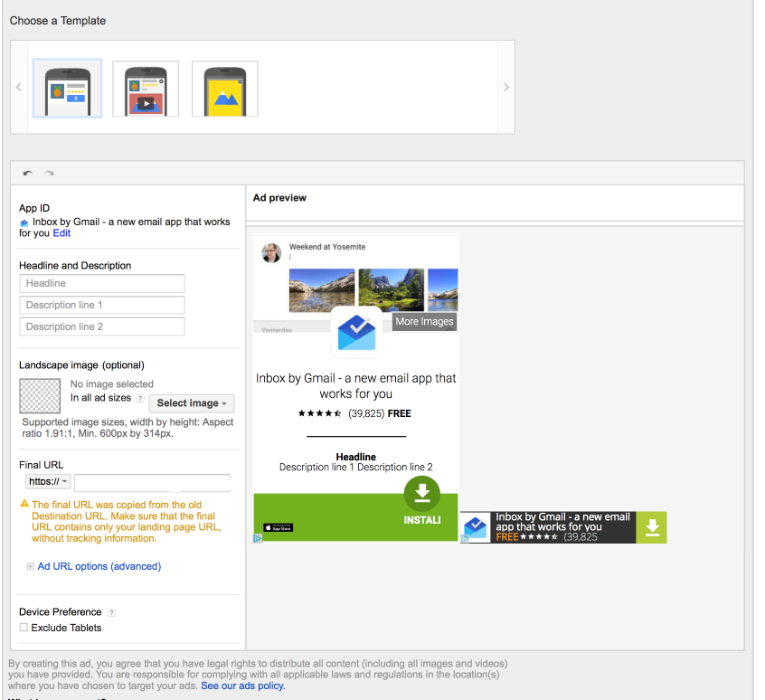The image size is (765, 700).
Task: Click the Inbox app icon in ad preview
Action: (x=356, y=332)
